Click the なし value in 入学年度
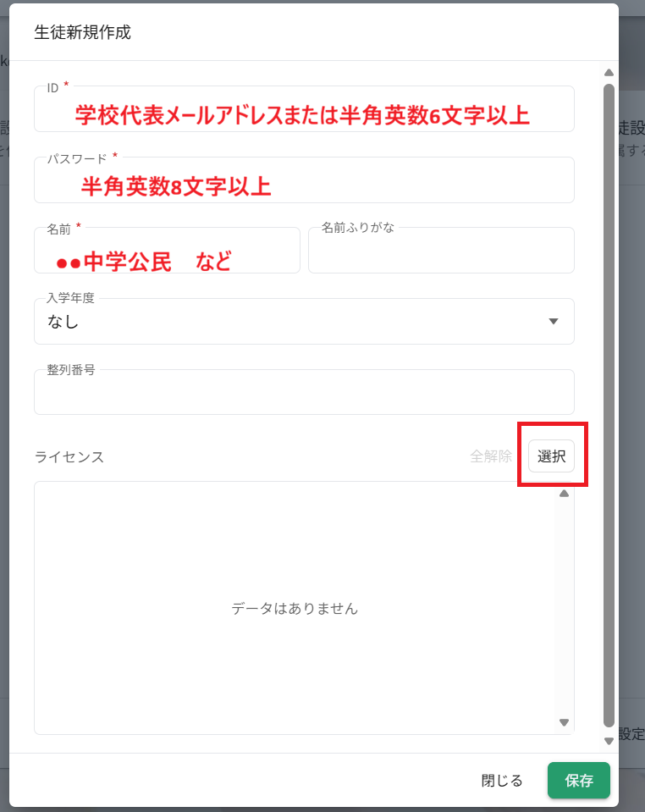Viewport: 645px width, 812px height. pyautogui.click(x=63, y=322)
